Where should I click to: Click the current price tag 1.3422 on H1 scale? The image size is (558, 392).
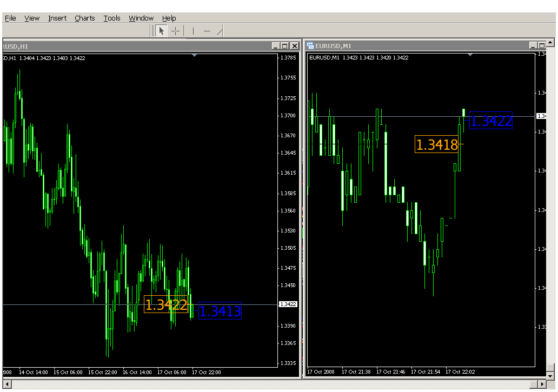[288, 304]
